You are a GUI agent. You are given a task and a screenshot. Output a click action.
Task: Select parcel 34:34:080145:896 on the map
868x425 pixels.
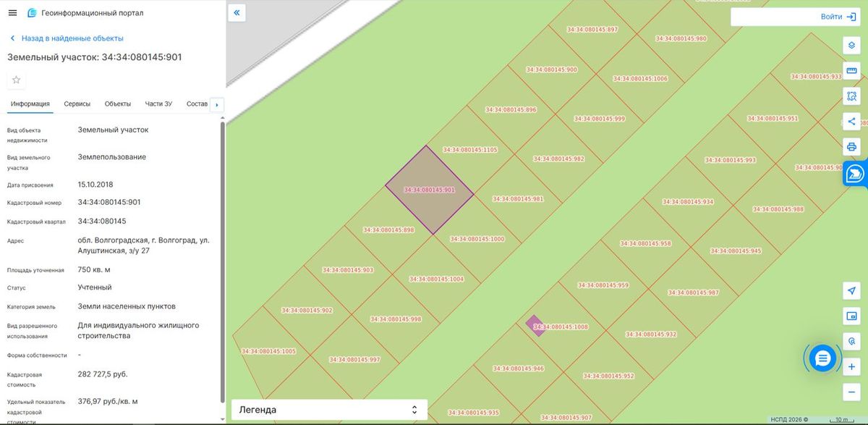click(x=511, y=110)
